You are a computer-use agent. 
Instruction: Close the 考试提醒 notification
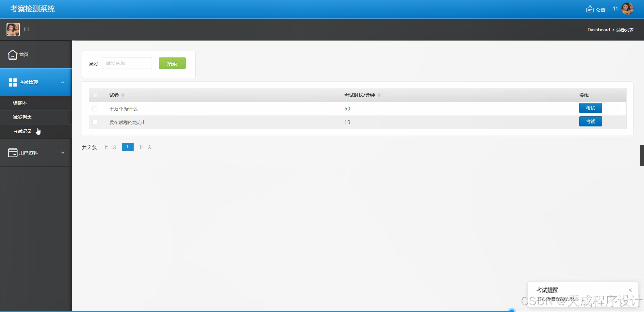pos(630,290)
